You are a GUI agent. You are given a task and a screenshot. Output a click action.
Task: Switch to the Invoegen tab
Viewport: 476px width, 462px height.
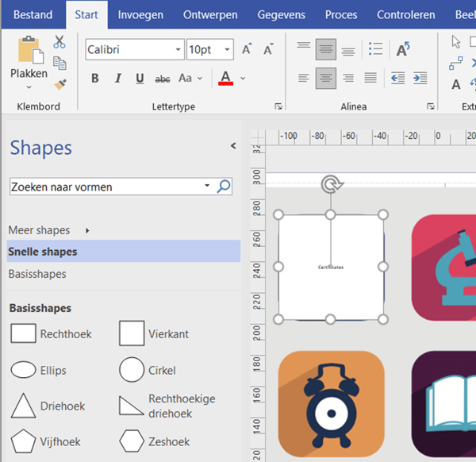click(140, 14)
